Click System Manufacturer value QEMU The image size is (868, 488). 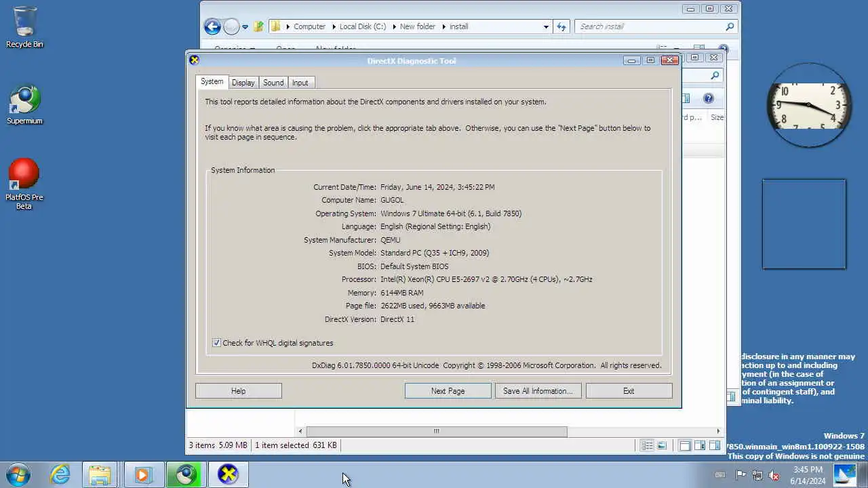point(391,240)
